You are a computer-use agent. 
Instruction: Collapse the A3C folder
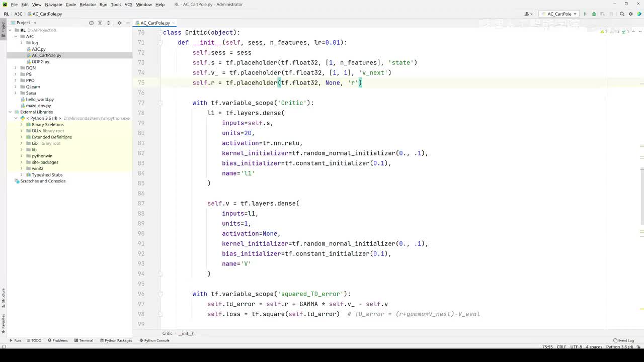[x=16, y=37]
